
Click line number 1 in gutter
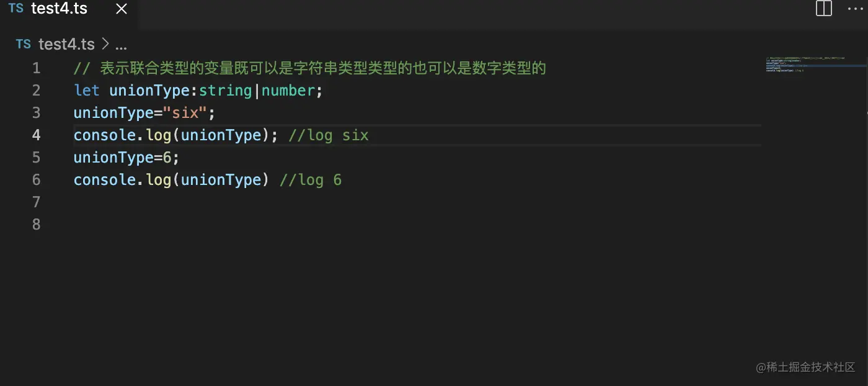pyautogui.click(x=37, y=68)
